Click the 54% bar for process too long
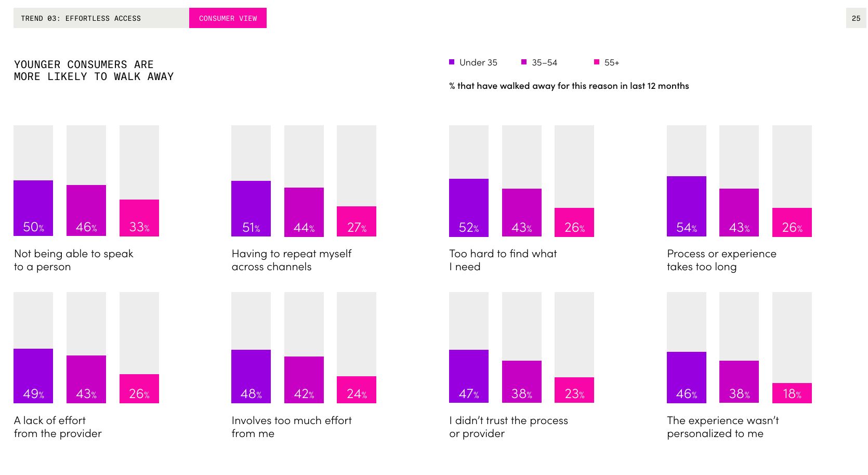 (x=687, y=206)
